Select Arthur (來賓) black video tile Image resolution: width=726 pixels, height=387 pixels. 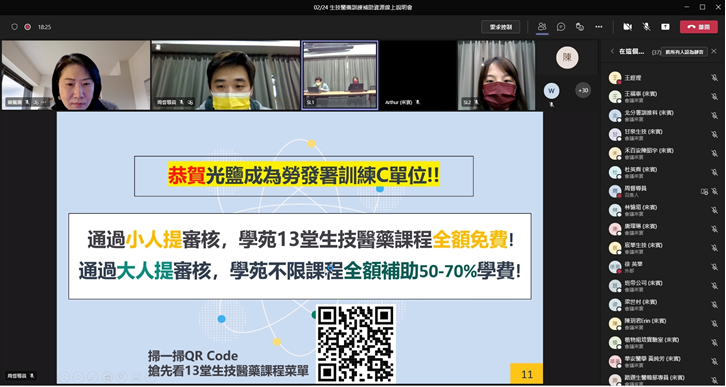coord(418,75)
